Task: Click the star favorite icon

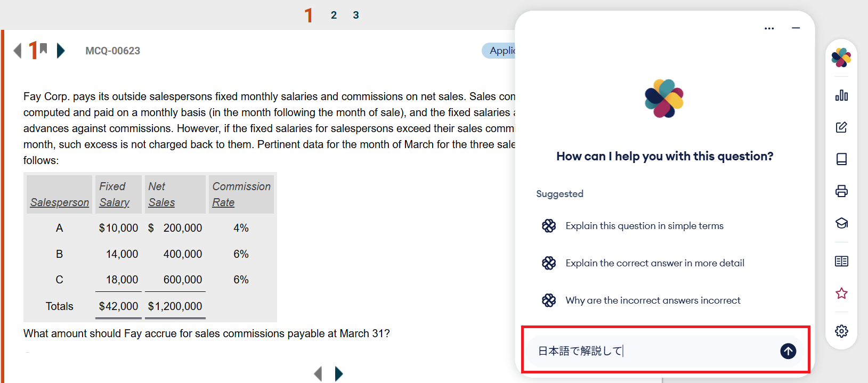Action: click(841, 294)
